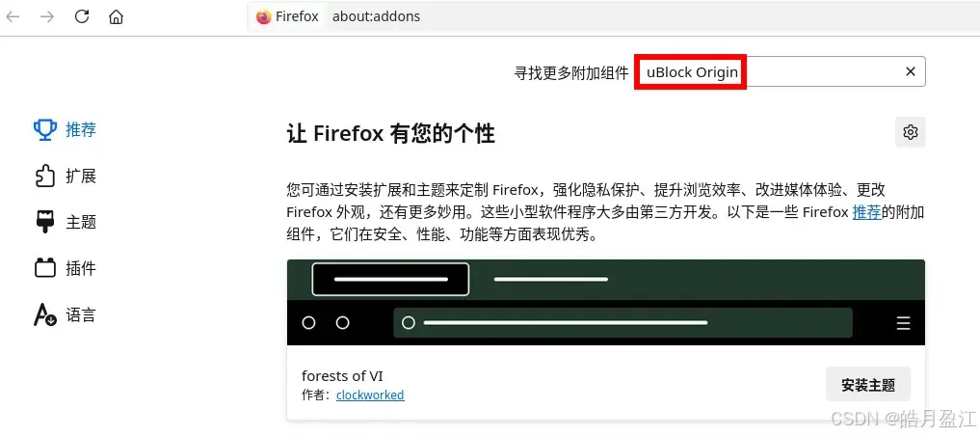Open the 扩展 extensions puzzle category
The height and width of the screenshot is (436, 980).
[x=65, y=176]
